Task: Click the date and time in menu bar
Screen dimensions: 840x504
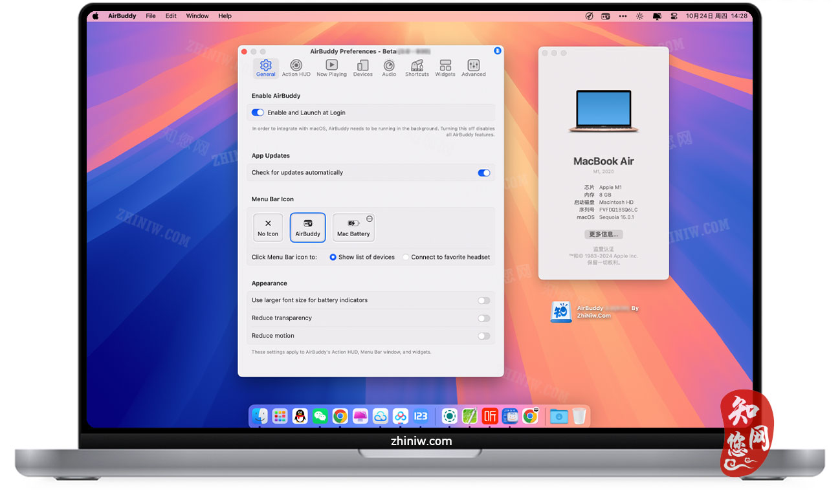Action: pos(716,16)
